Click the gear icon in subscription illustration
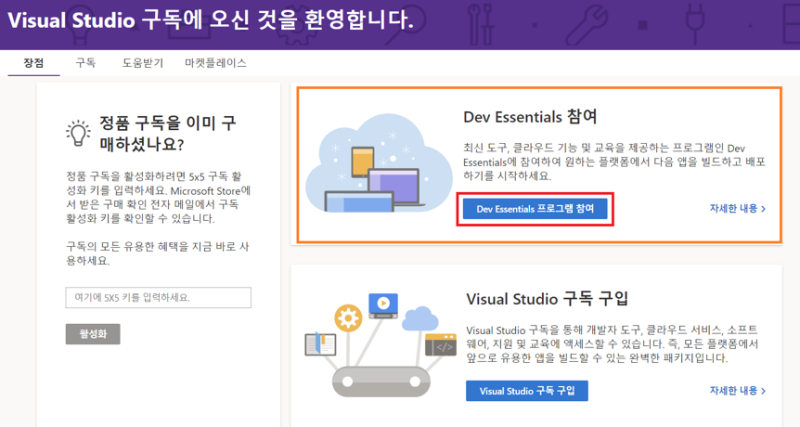800x427 pixels. (348, 318)
